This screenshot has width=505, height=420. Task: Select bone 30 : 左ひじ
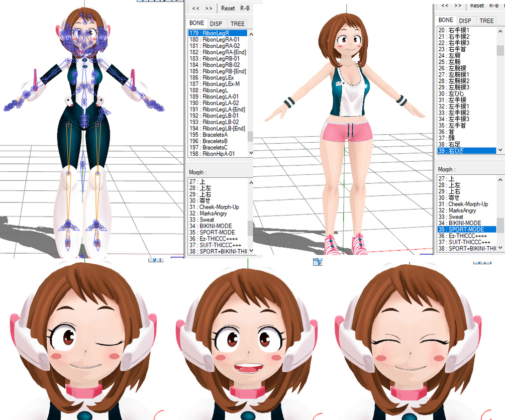(x=467, y=93)
